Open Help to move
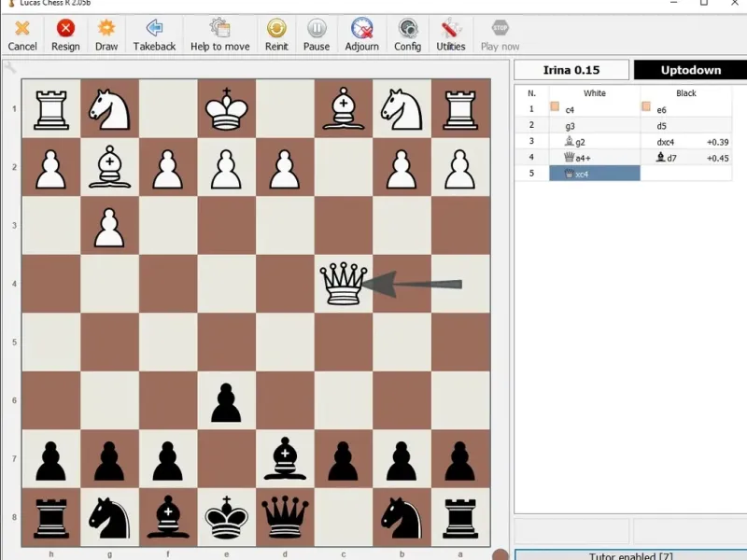This screenshot has height=560, width=747. click(x=220, y=35)
